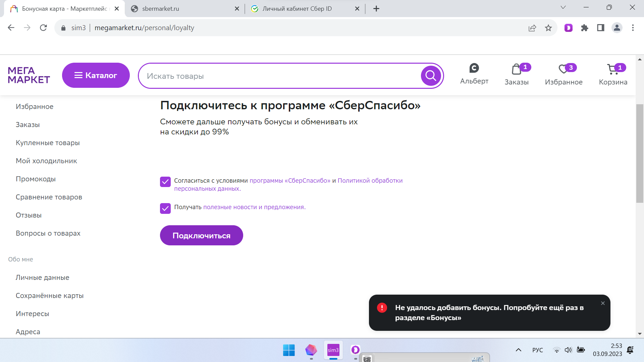This screenshot has width=644, height=362.
Task: Open the Мегамаркет logo home link
Action: point(29,75)
